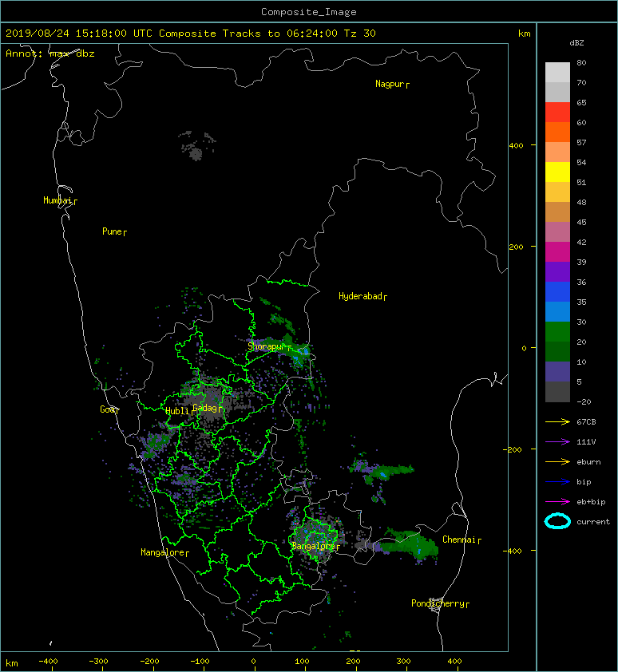This screenshot has height=672, width=618.
Task: Click -200 on the vertical km axis
Action: click(513, 449)
